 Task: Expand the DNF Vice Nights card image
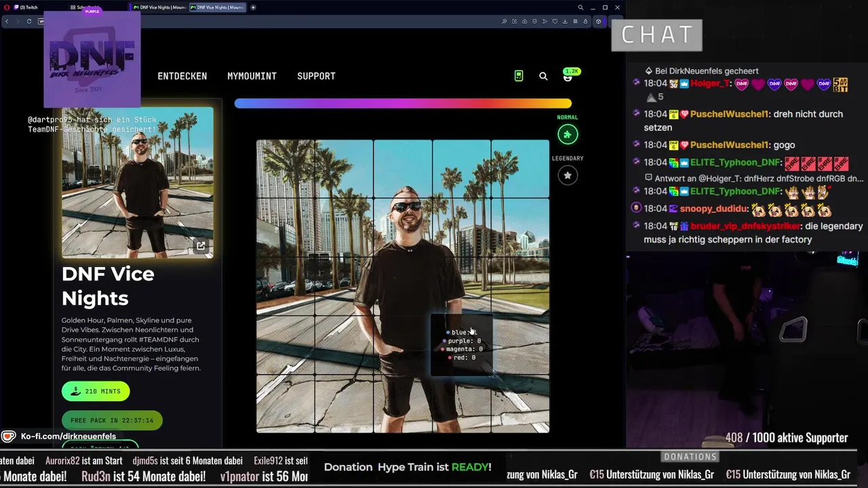click(x=201, y=246)
